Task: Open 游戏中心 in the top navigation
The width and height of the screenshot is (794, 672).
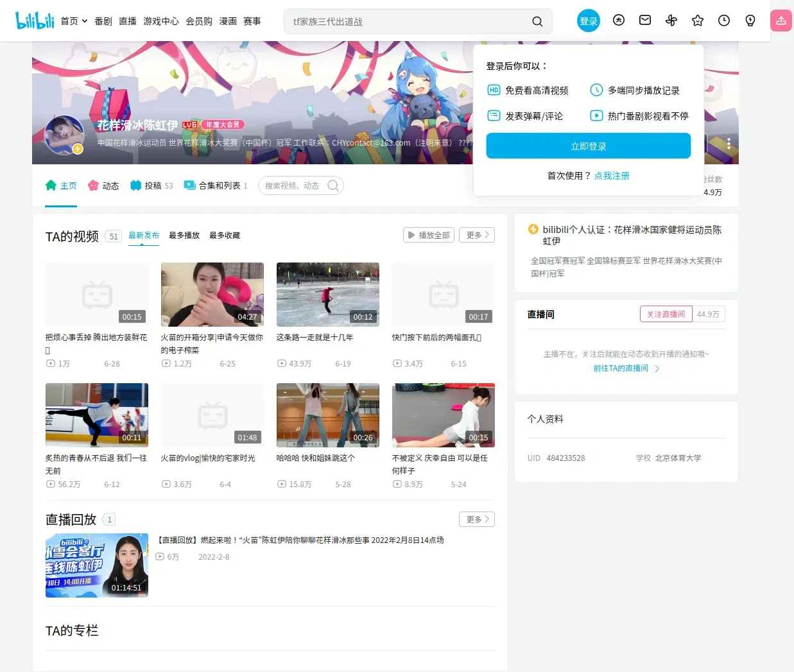Action: pyautogui.click(x=161, y=21)
